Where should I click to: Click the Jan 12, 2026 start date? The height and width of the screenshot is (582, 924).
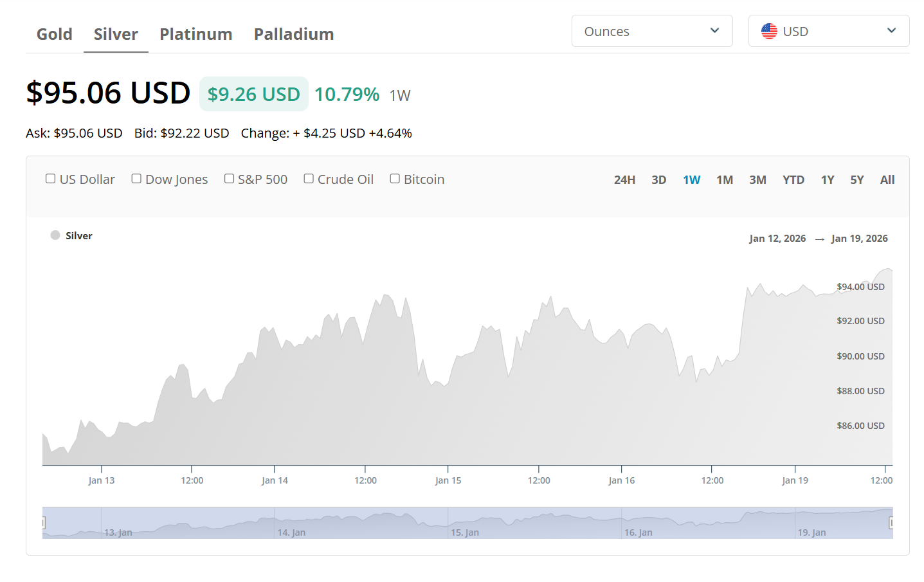[x=777, y=239]
